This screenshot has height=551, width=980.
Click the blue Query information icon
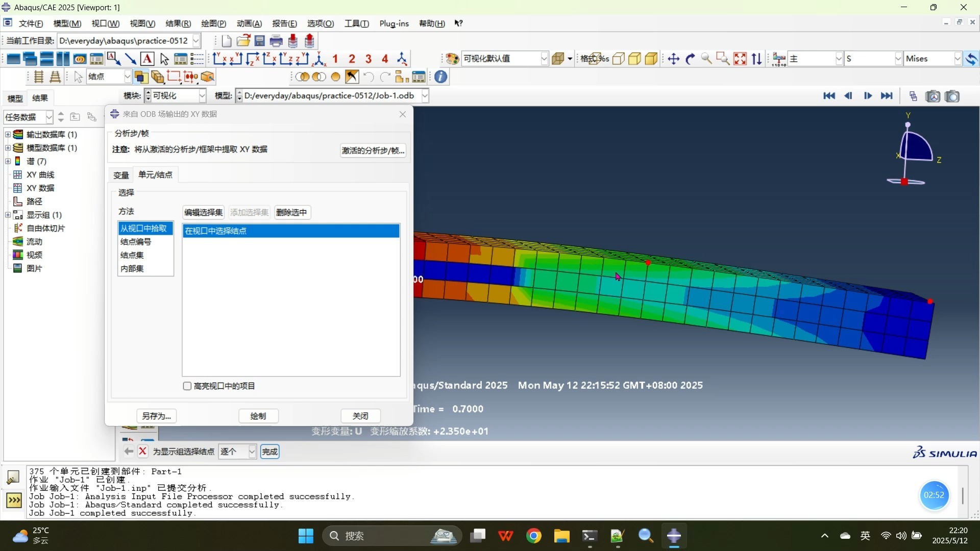(x=441, y=77)
